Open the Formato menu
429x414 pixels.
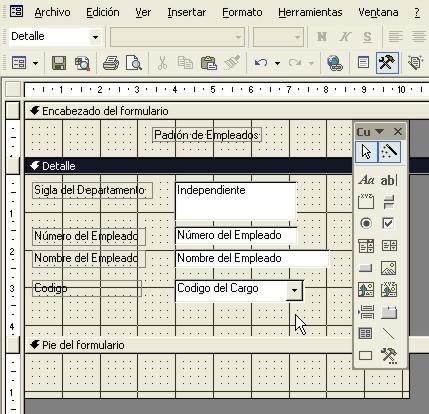point(242,12)
